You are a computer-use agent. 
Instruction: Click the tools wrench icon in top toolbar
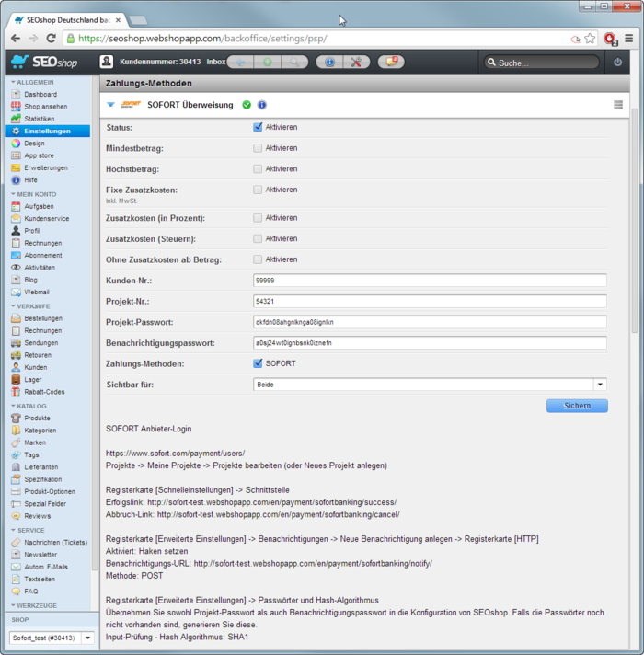tap(357, 62)
